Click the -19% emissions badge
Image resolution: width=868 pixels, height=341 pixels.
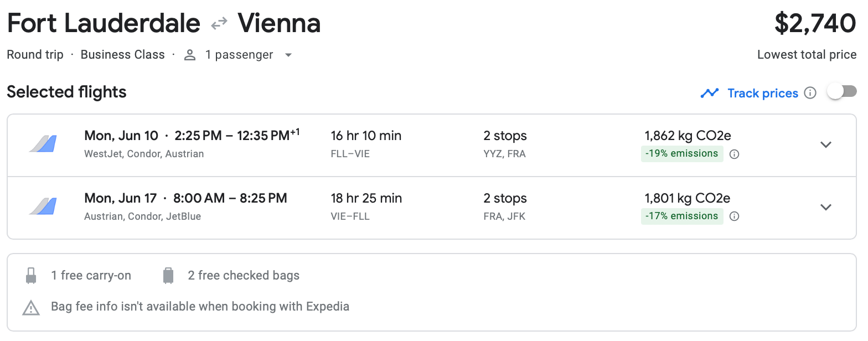point(682,154)
